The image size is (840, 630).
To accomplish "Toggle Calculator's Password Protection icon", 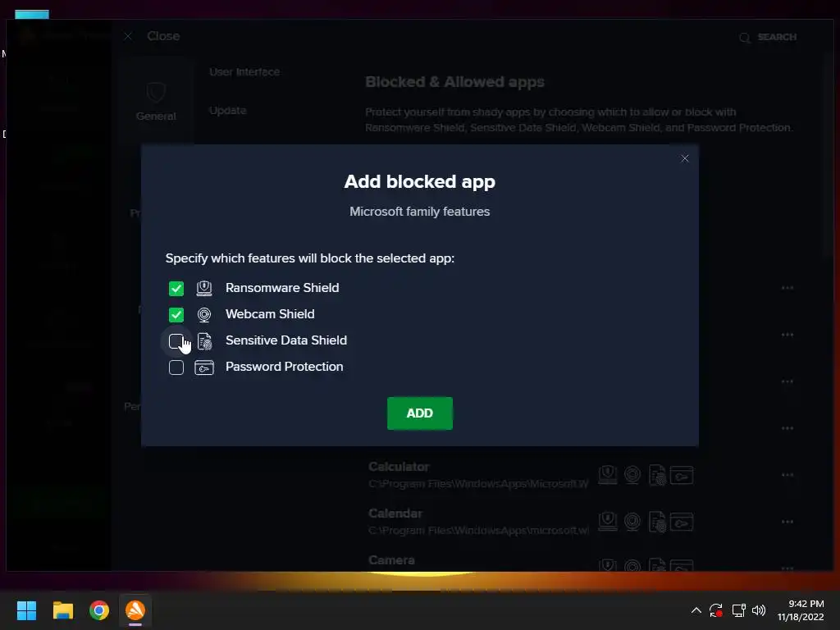I will pos(682,475).
